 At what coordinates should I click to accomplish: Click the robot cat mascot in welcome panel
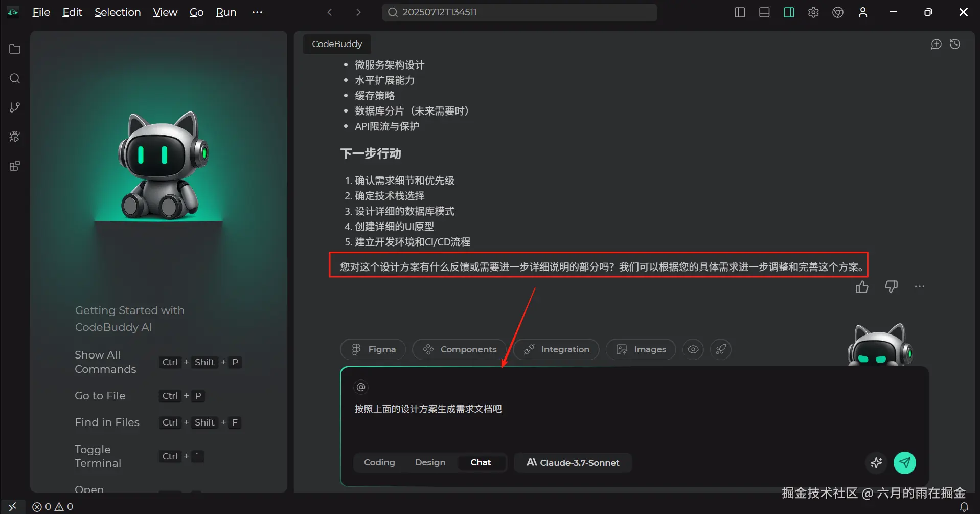point(163,165)
